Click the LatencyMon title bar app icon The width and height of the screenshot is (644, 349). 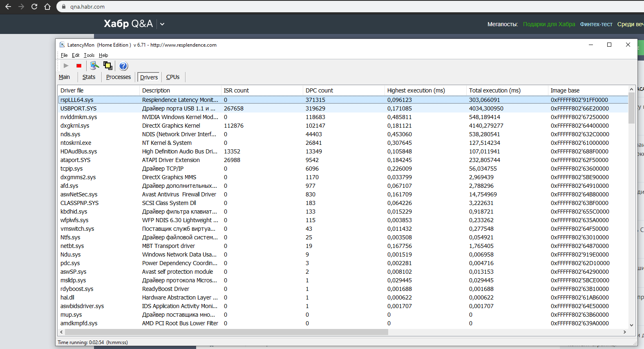[x=62, y=45]
